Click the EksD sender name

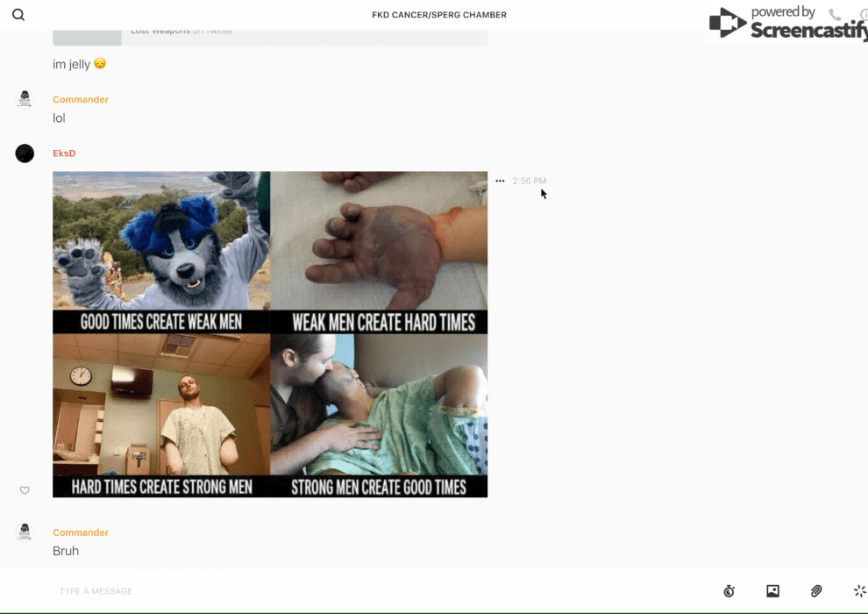(x=64, y=153)
